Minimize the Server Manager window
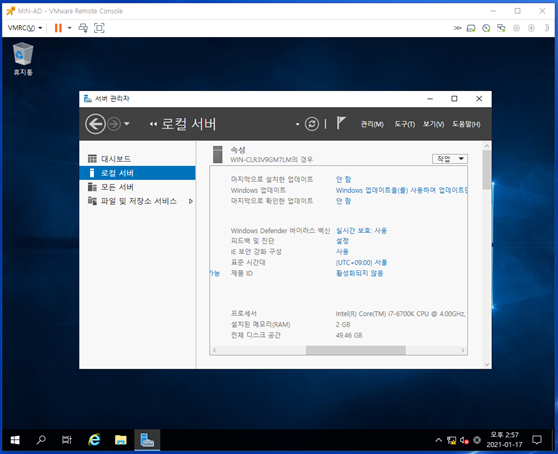558x454 pixels. (430, 99)
